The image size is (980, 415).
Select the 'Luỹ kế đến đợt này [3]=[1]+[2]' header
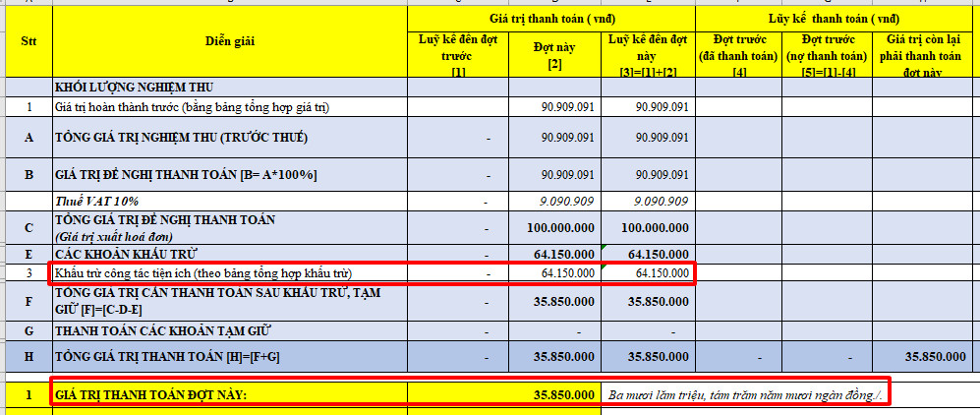[648, 55]
